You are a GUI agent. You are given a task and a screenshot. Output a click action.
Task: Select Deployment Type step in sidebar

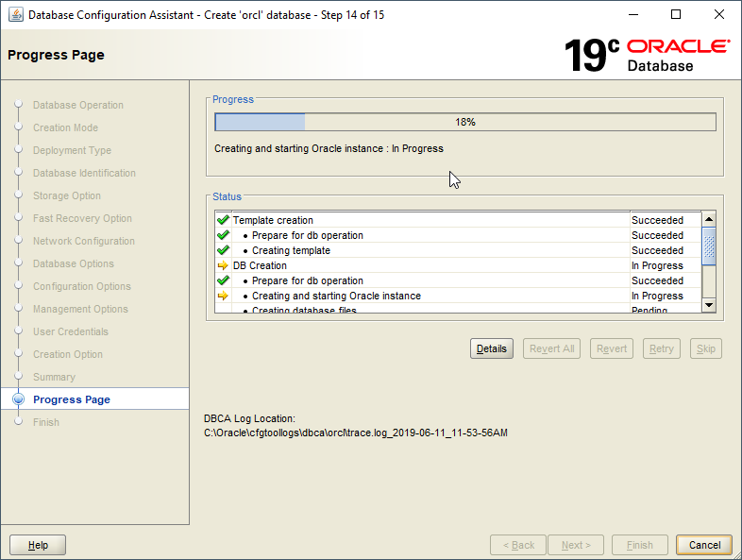72,150
